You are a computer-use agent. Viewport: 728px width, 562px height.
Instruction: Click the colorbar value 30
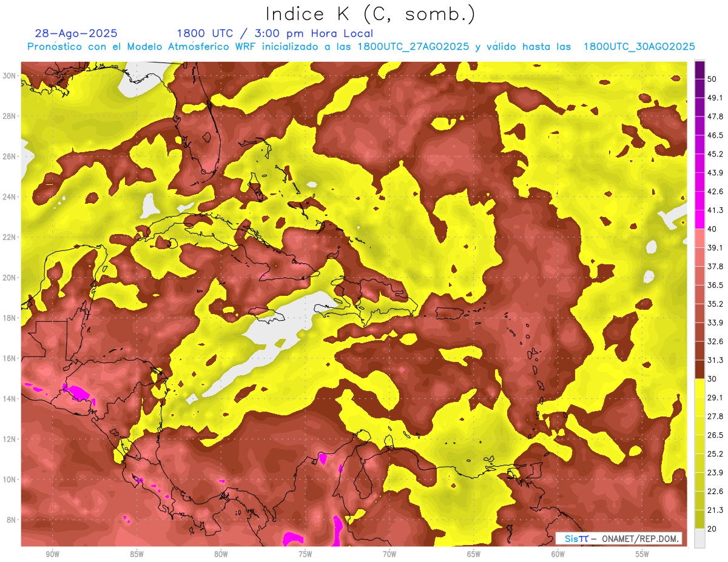tap(712, 378)
